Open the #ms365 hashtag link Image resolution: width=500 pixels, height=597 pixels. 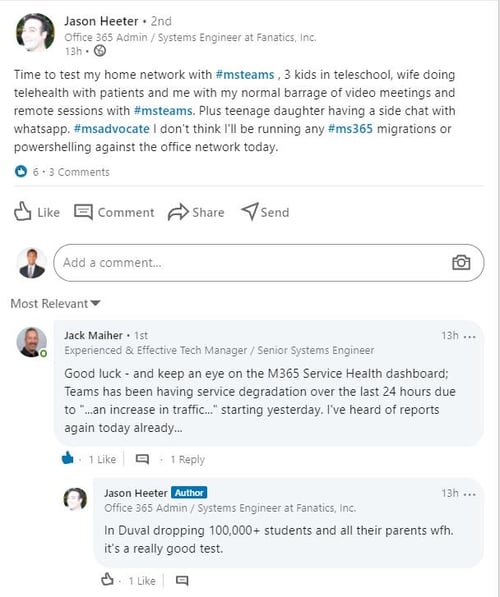point(350,129)
